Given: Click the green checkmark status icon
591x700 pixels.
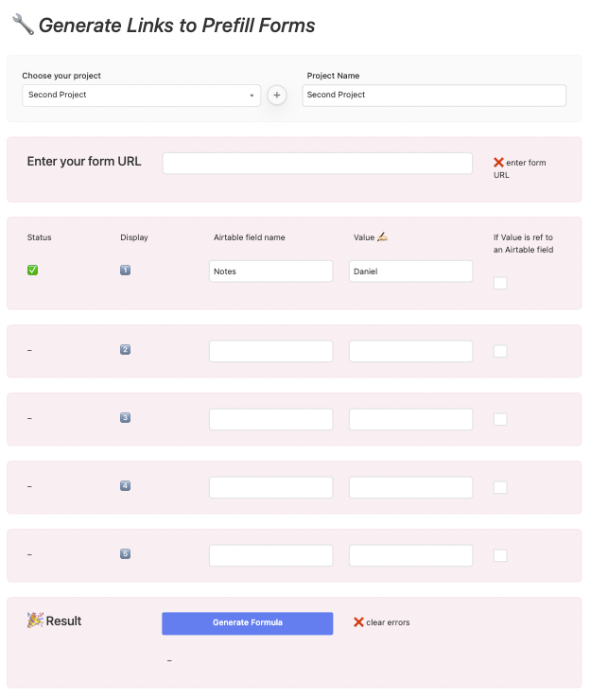Looking at the screenshot, I should point(32,271).
